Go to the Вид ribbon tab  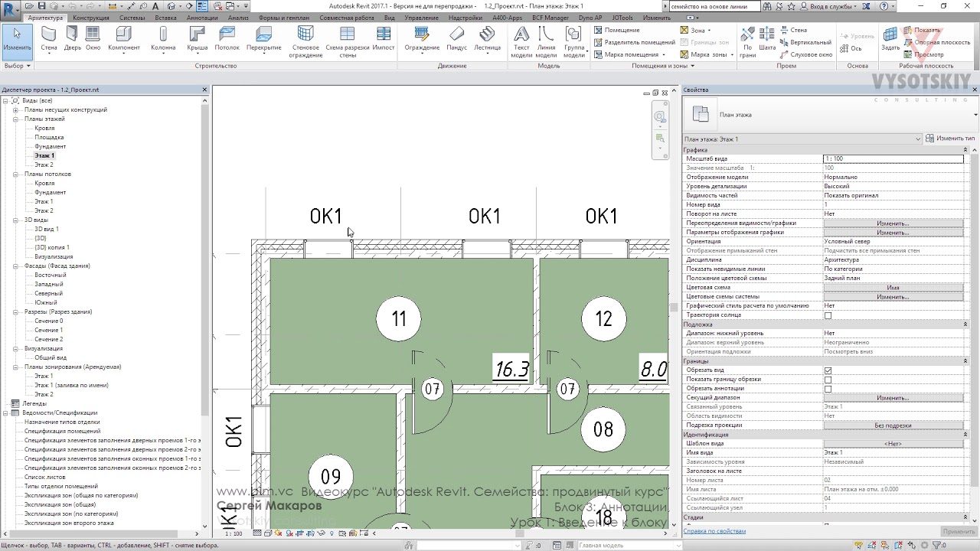pyautogui.click(x=390, y=18)
